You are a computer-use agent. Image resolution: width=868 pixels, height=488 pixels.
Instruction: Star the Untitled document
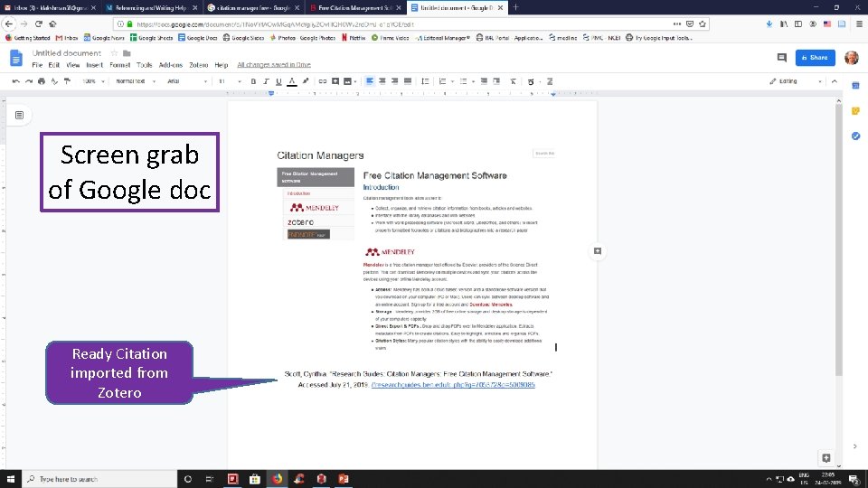point(114,53)
